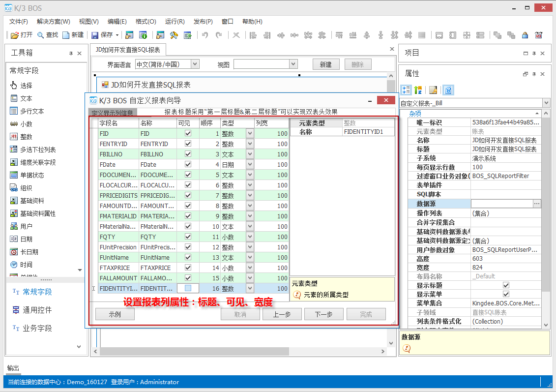Uncheck 可见 for FENTRYID row
This screenshot has height=392, width=556.
coord(188,143)
